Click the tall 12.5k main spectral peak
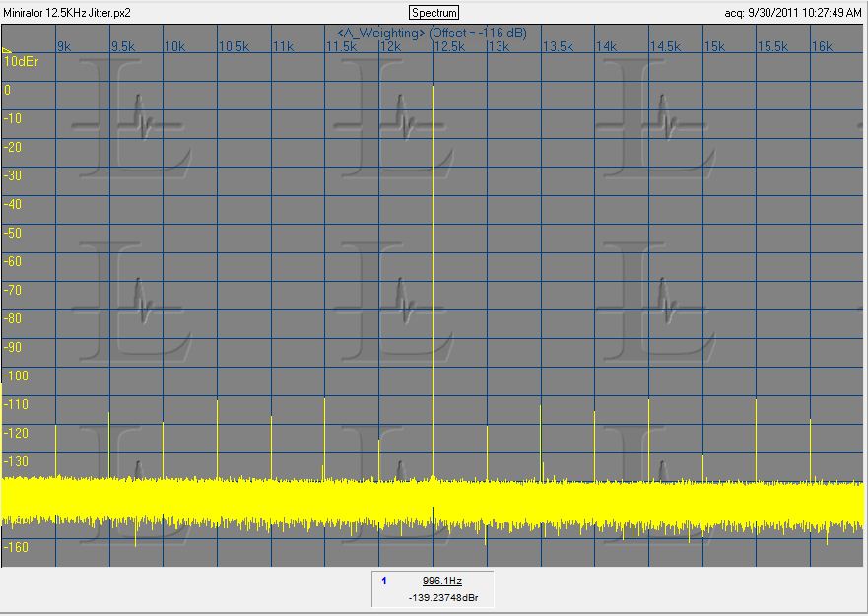868x616 pixels. click(x=433, y=283)
